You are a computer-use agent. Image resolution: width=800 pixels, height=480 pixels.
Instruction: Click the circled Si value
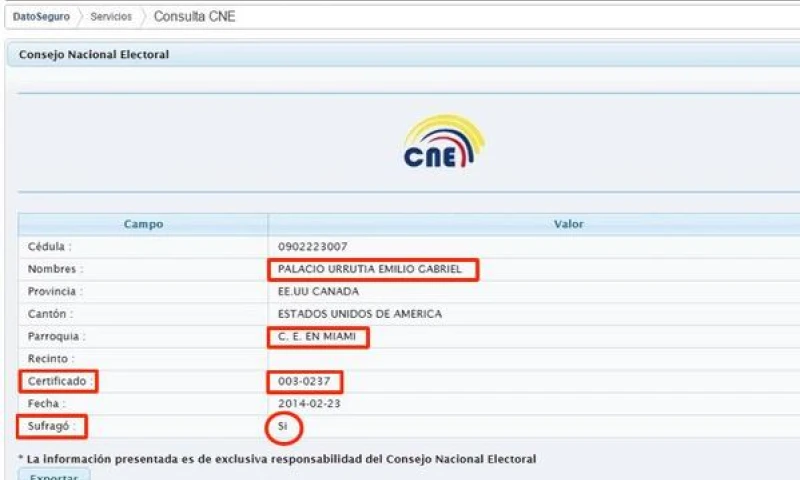click(x=283, y=427)
